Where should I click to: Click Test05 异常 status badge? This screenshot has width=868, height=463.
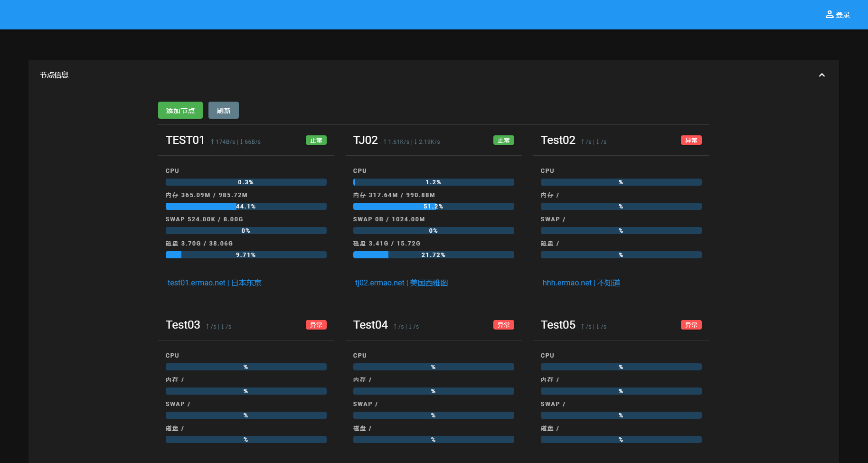coord(691,325)
